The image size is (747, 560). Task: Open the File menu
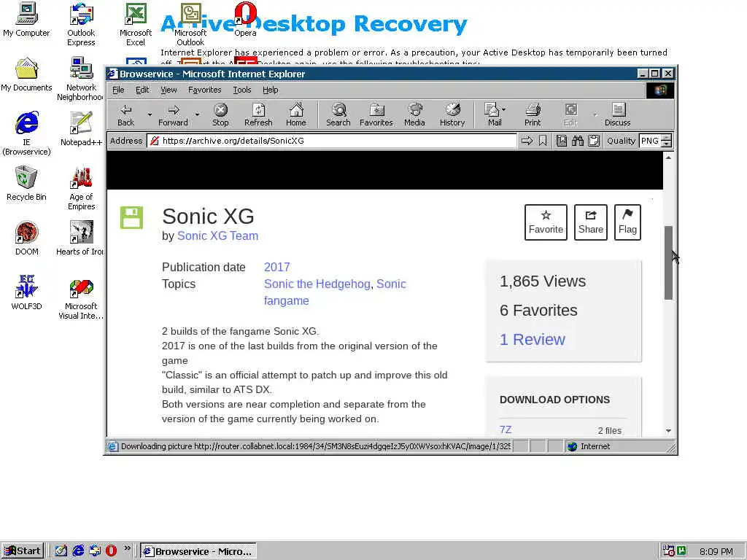pos(118,90)
